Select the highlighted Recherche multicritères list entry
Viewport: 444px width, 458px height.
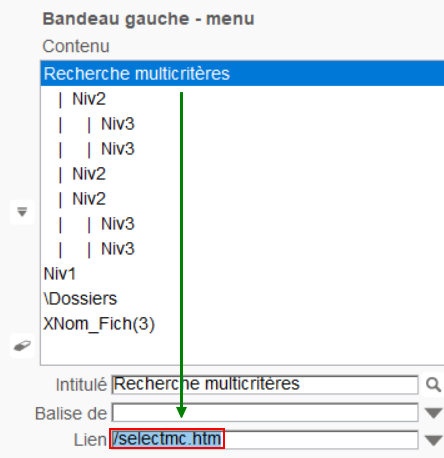point(242,73)
